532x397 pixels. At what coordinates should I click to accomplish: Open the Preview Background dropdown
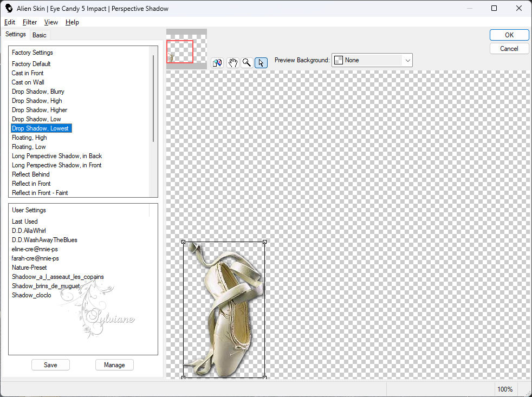point(372,60)
